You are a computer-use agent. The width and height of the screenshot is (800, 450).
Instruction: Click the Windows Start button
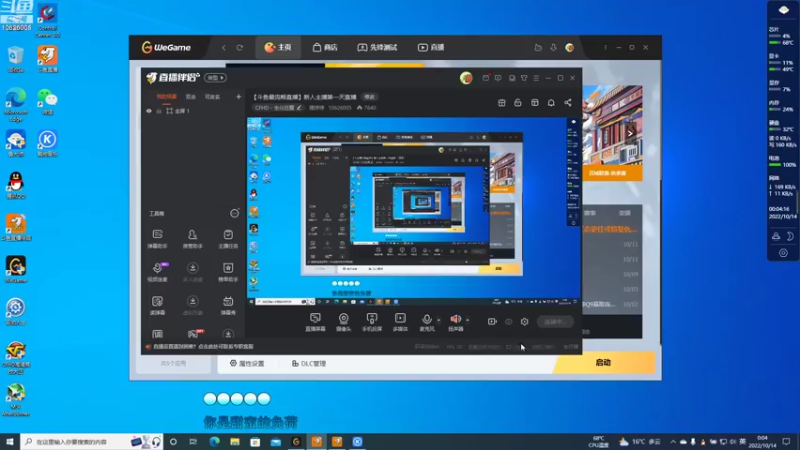[x=10, y=442]
